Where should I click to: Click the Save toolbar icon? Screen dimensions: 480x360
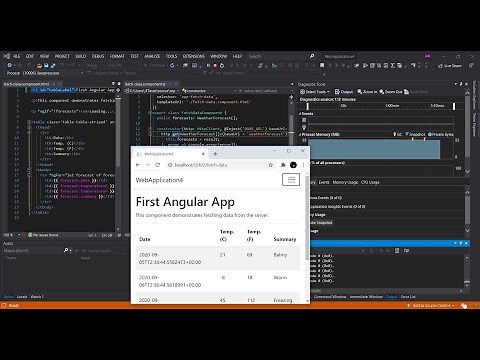[46, 65]
